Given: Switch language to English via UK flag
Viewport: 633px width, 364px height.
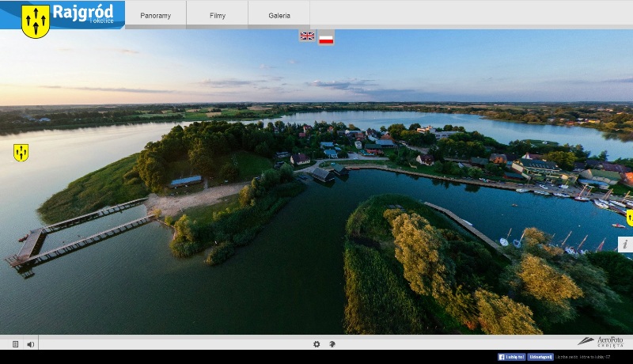Looking at the screenshot, I should pos(307,36).
